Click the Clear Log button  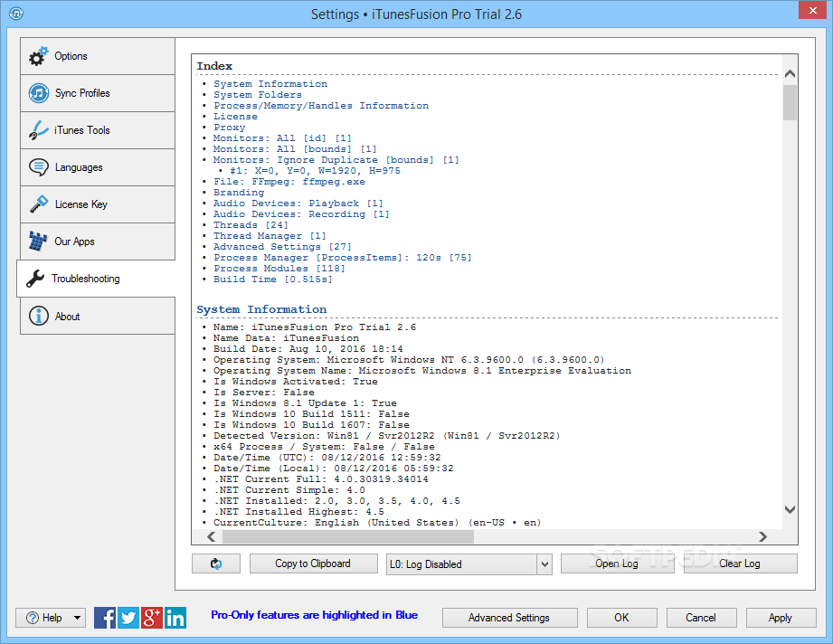pyautogui.click(x=740, y=563)
